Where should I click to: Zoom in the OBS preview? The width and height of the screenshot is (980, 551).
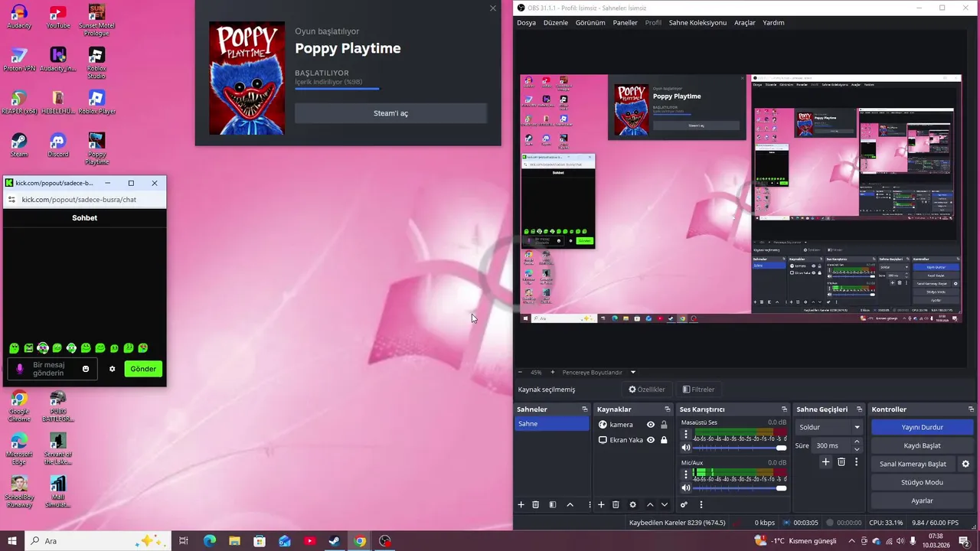[x=553, y=373]
